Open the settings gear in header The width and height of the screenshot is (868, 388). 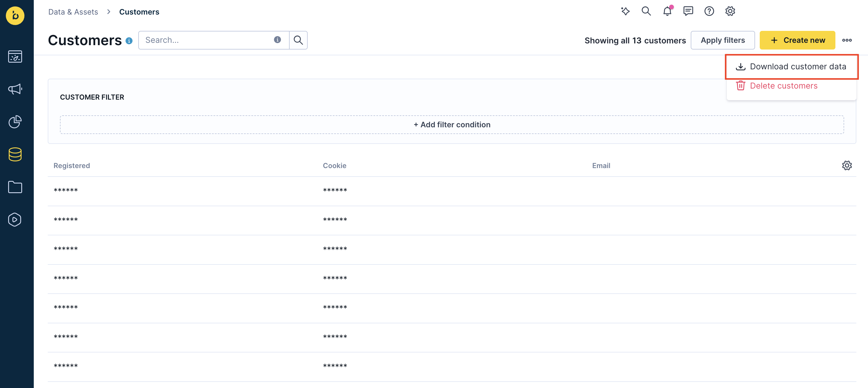pyautogui.click(x=730, y=11)
